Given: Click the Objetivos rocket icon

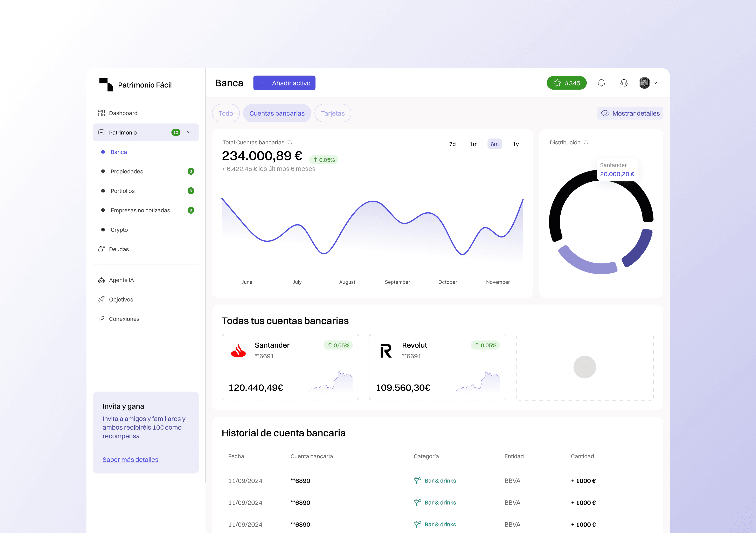Looking at the screenshot, I should point(101,300).
